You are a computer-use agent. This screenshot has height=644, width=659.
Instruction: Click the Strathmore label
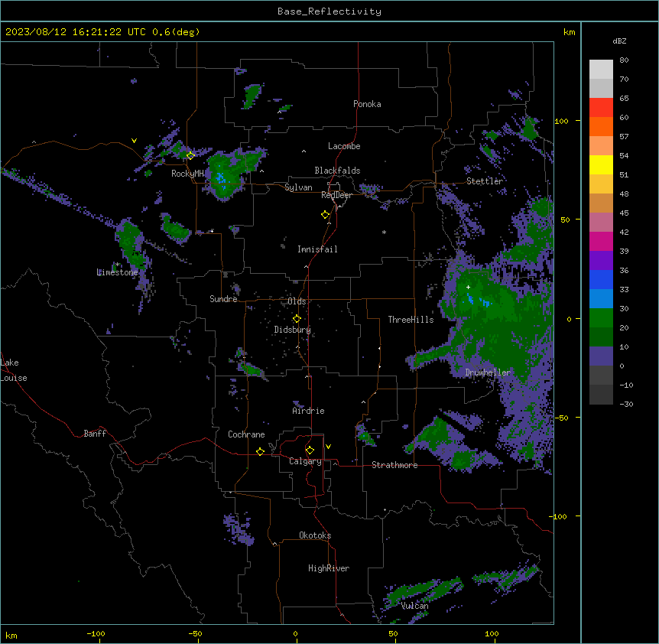coord(394,465)
